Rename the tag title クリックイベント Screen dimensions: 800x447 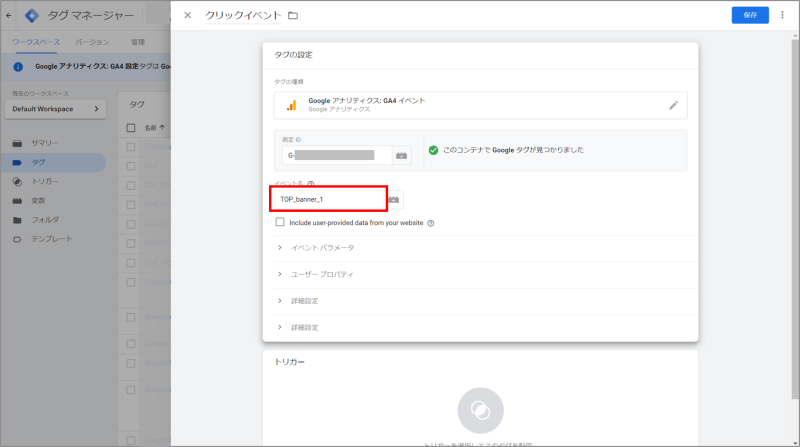[243, 15]
